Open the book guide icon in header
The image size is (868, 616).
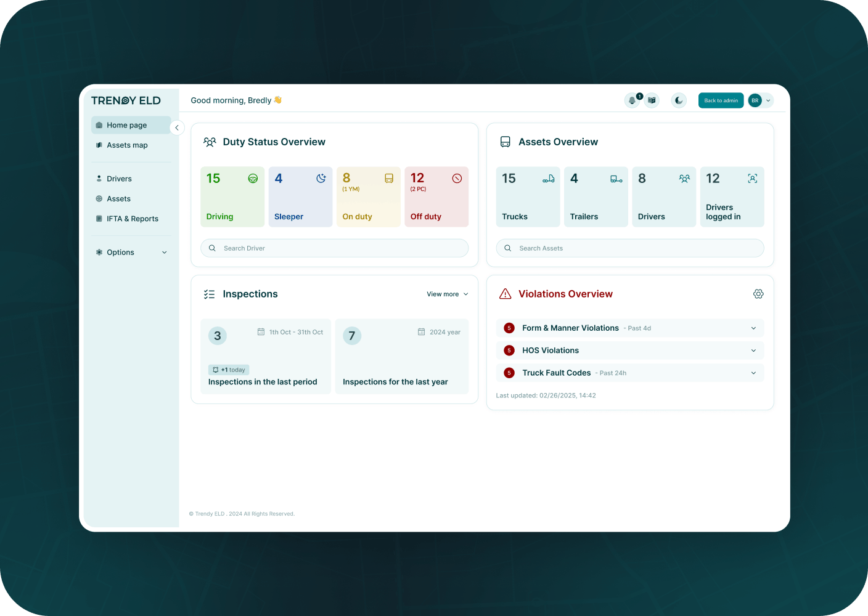point(652,100)
